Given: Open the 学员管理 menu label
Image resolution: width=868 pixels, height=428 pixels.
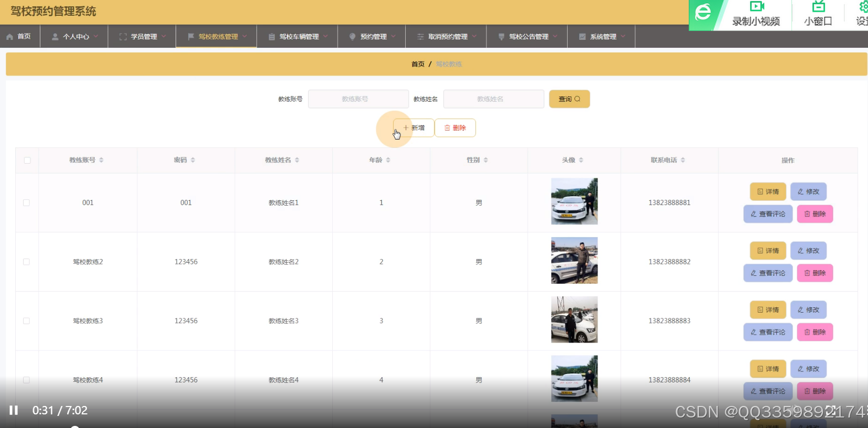Looking at the screenshot, I should (144, 37).
